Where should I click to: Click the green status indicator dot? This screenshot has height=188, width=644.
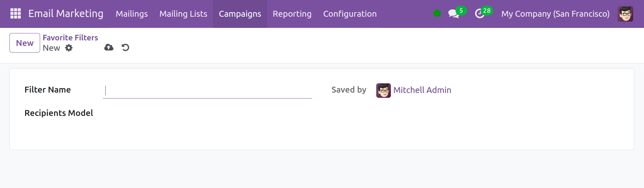coord(437,14)
